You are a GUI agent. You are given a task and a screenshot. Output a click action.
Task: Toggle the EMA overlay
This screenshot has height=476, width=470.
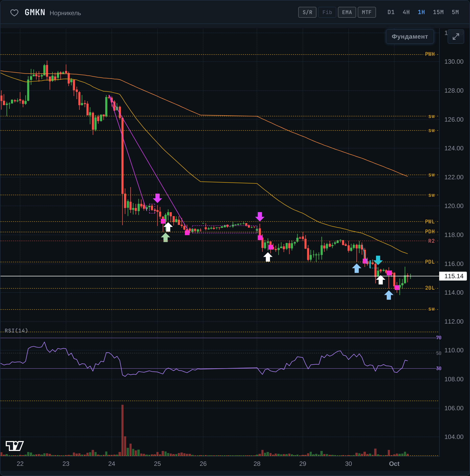[x=347, y=12]
